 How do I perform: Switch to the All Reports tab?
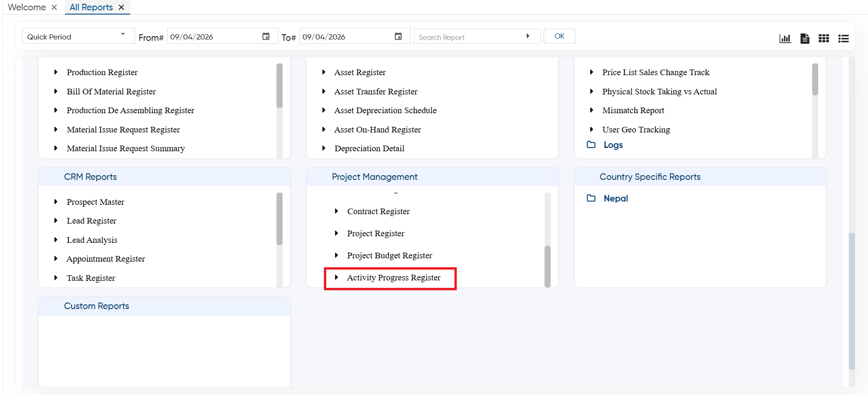coord(91,7)
